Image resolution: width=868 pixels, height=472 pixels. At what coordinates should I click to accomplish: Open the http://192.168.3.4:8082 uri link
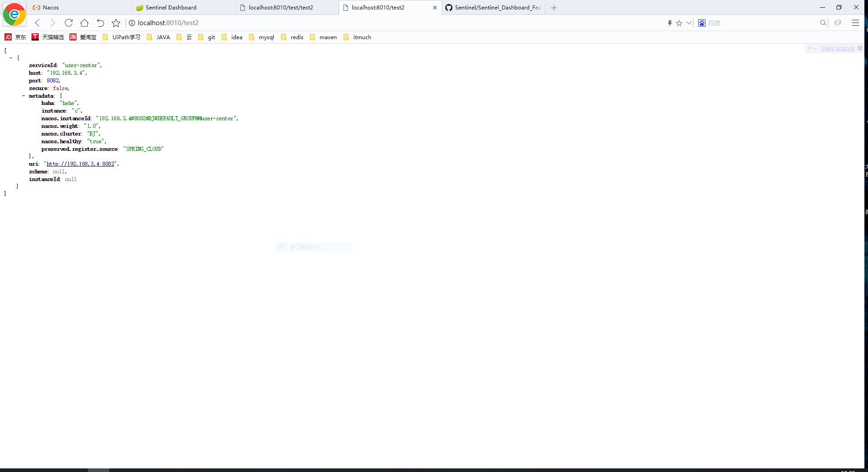pyautogui.click(x=81, y=164)
